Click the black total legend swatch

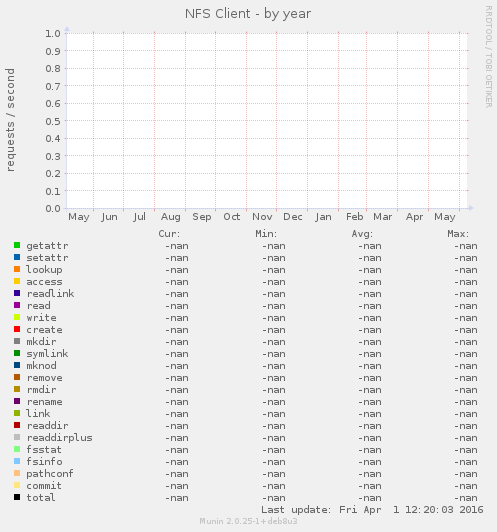pyautogui.click(x=17, y=497)
